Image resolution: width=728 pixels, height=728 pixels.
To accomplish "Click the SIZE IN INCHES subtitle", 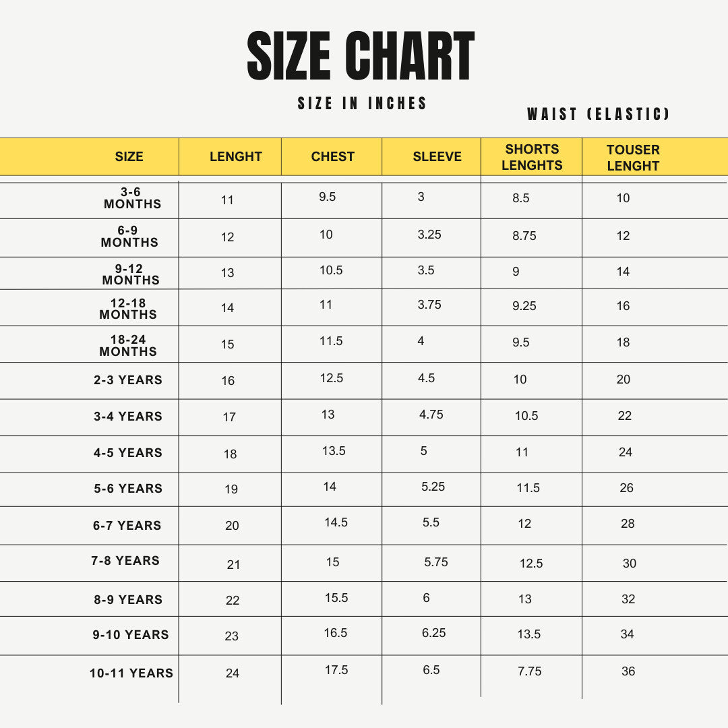I will 363,103.
